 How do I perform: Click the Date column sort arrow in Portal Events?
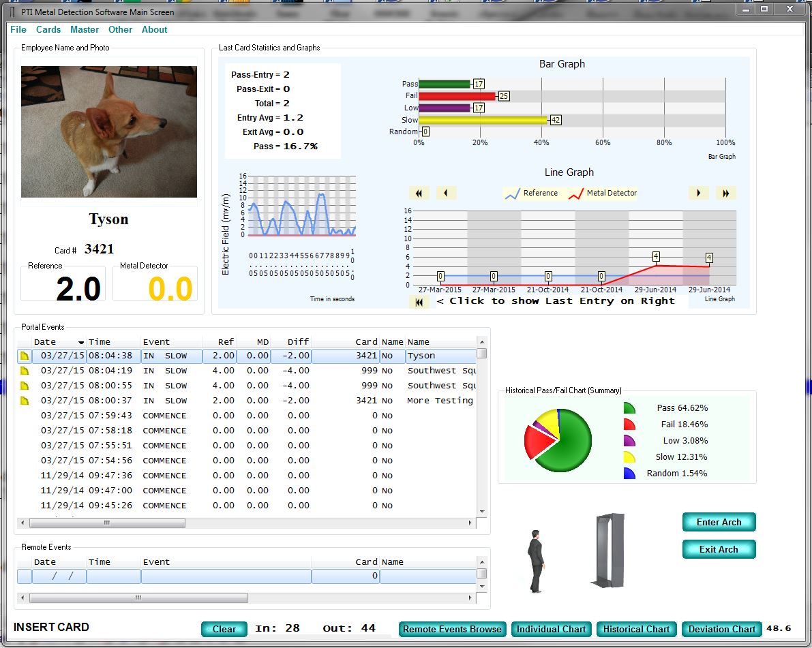click(81, 342)
